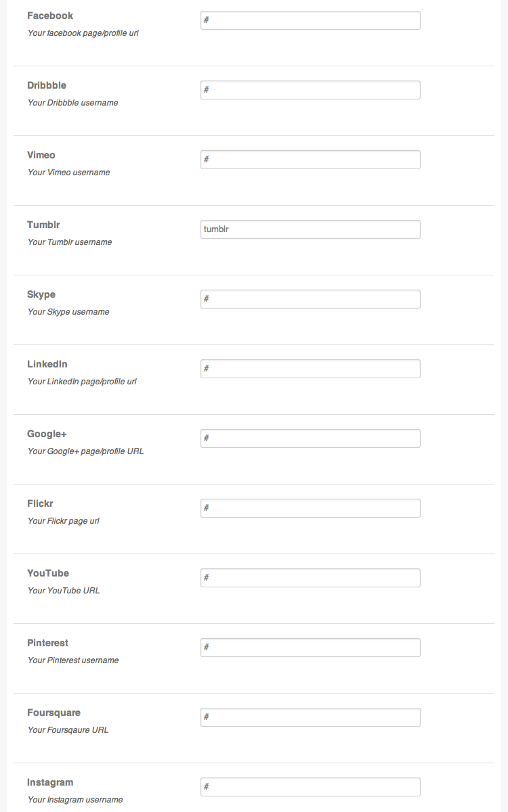Focus the YouTube URL text box

click(310, 578)
